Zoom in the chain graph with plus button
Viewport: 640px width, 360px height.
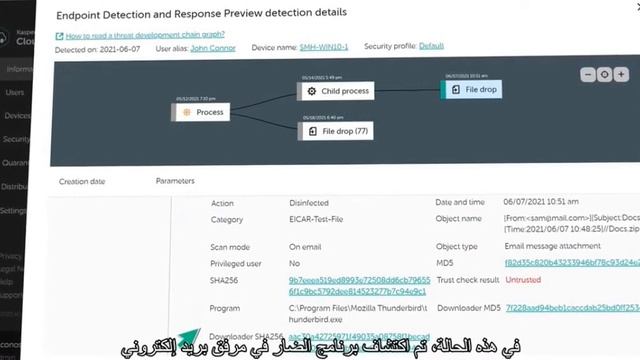[x=621, y=75]
